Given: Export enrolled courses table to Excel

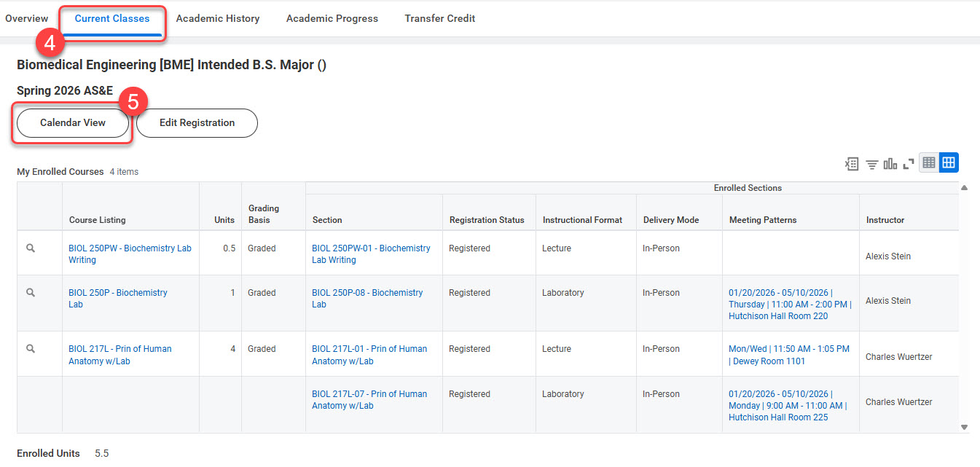Looking at the screenshot, I should (x=852, y=163).
